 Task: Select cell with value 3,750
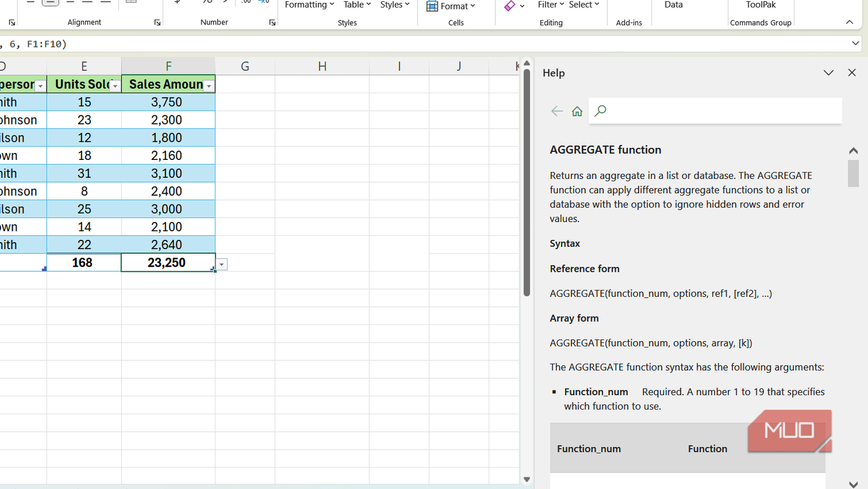pos(169,102)
